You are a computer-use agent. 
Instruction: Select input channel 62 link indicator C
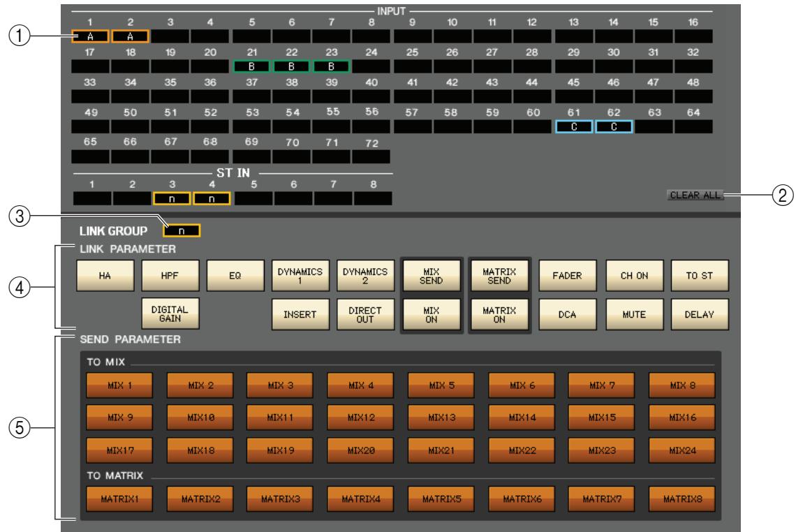coord(614,126)
